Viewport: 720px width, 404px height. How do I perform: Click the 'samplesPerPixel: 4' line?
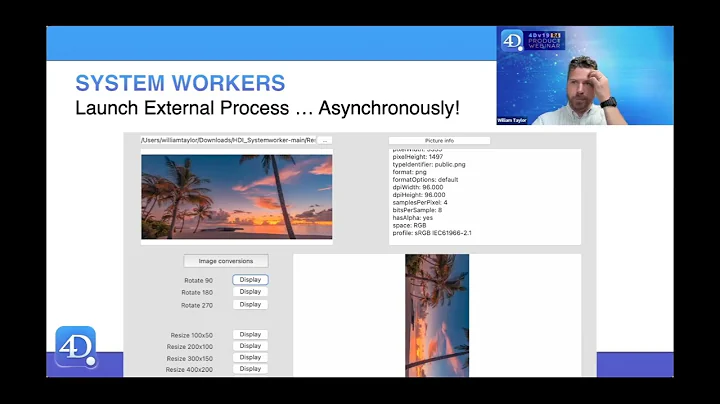click(420, 202)
